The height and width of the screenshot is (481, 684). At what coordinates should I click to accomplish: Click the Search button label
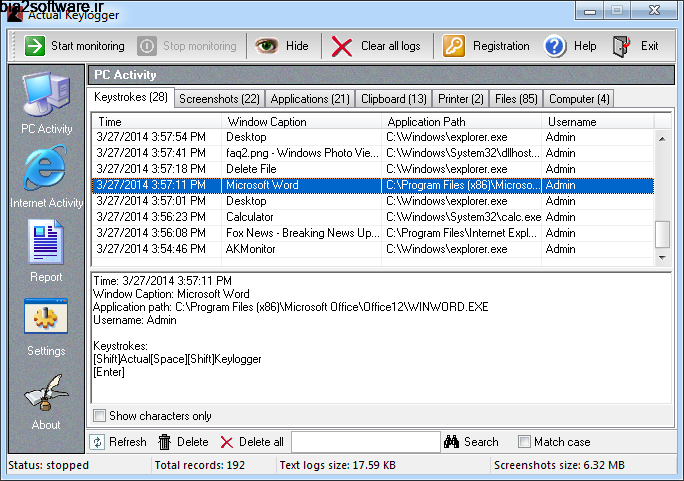(481, 442)
